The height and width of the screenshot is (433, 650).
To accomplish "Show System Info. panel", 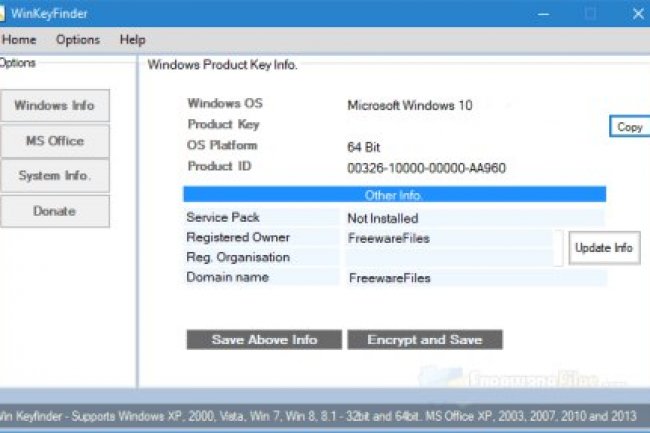I will point(54,176).
